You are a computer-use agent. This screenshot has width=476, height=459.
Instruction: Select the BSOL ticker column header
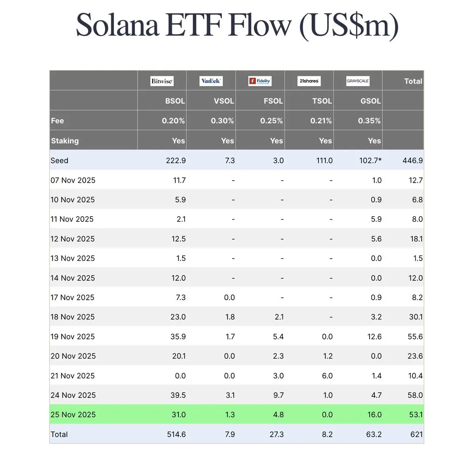tap(175, 101)
